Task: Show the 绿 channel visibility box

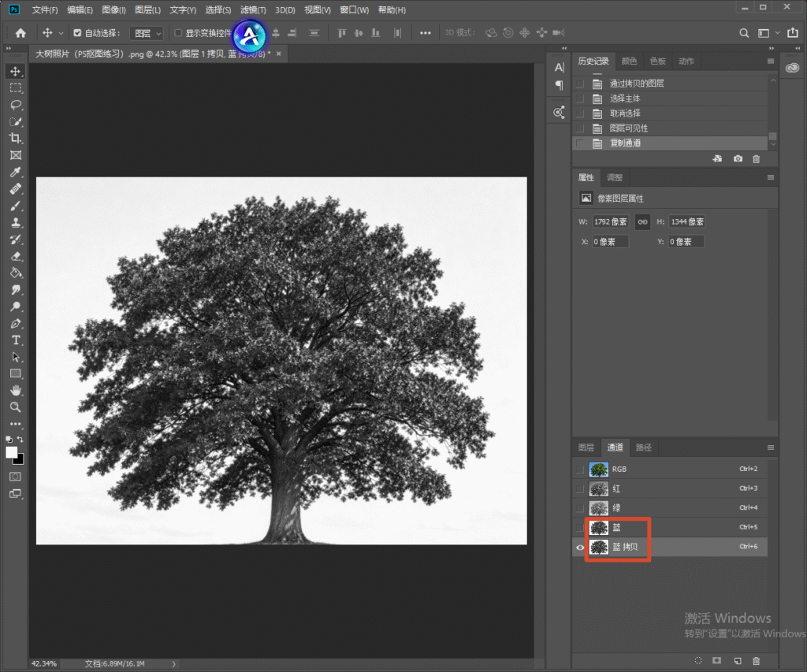Action: pyautogui.click(x=580, y=508)
